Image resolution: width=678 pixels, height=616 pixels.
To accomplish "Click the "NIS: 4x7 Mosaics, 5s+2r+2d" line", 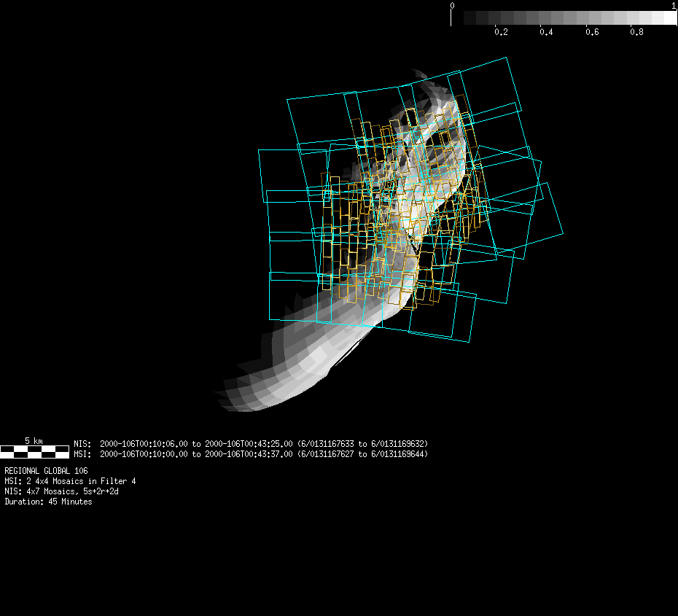I will tap(61, 491).
